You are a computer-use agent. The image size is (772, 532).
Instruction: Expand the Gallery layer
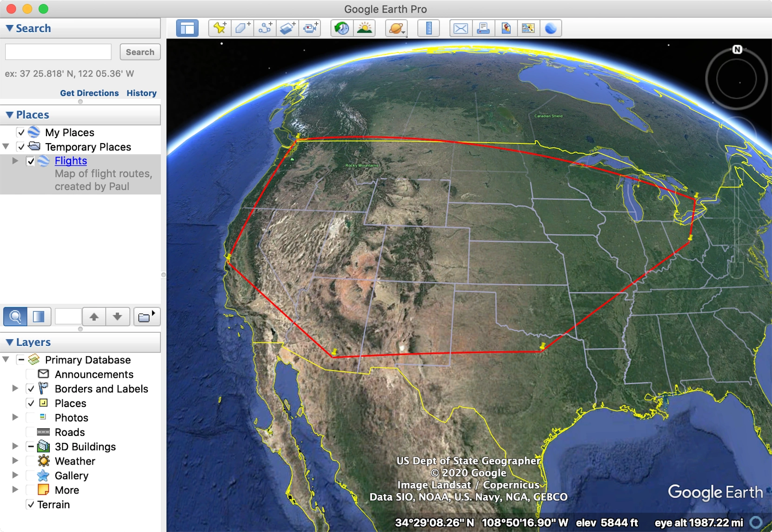pyautogui.click(x=15, y=475)
